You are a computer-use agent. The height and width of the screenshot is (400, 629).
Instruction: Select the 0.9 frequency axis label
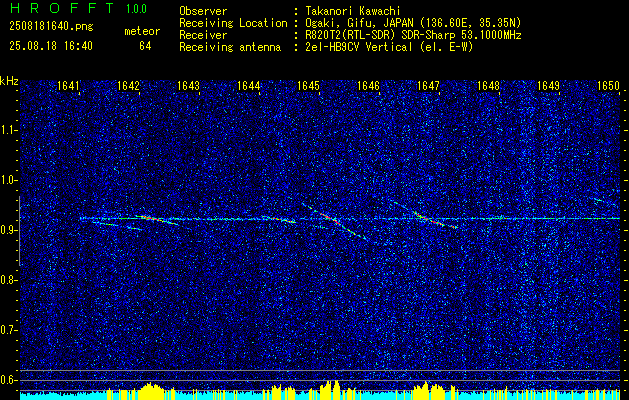pos(8,230)
